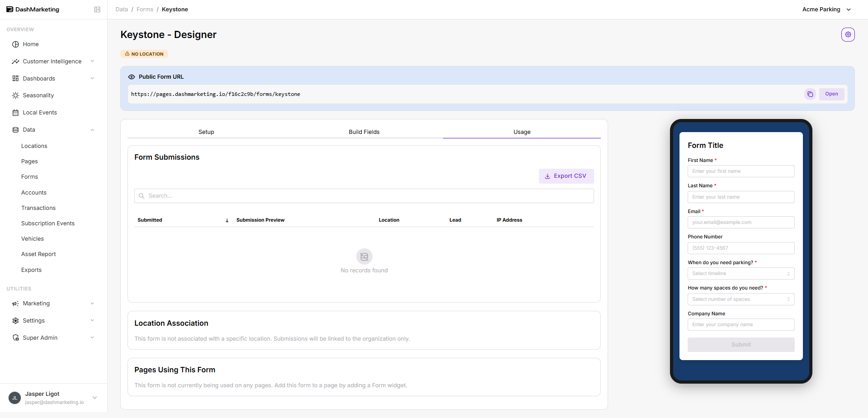
Task: Click the search magnifier icon
Action: pyautogui.click(x=142, y=196)
